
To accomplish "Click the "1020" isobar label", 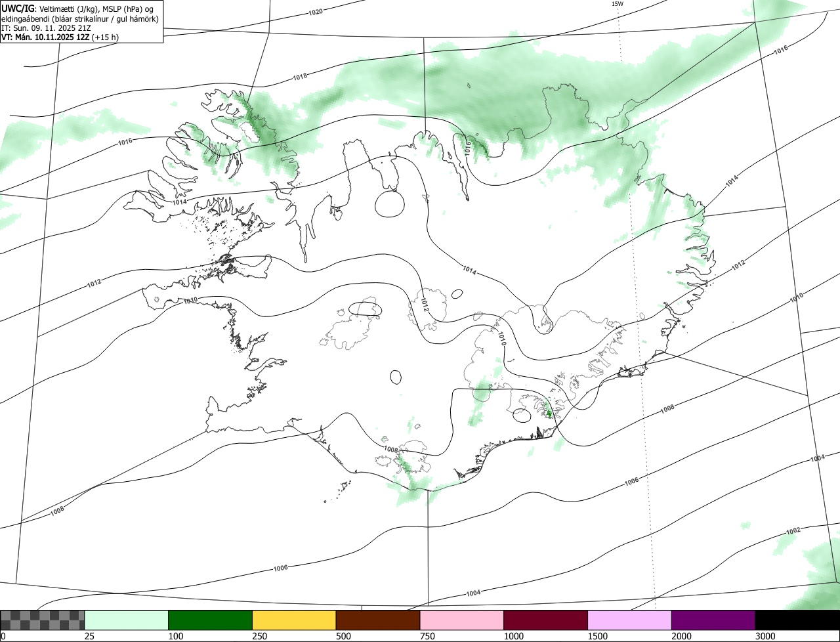I will pyautogui.click(x=316, y=12).
